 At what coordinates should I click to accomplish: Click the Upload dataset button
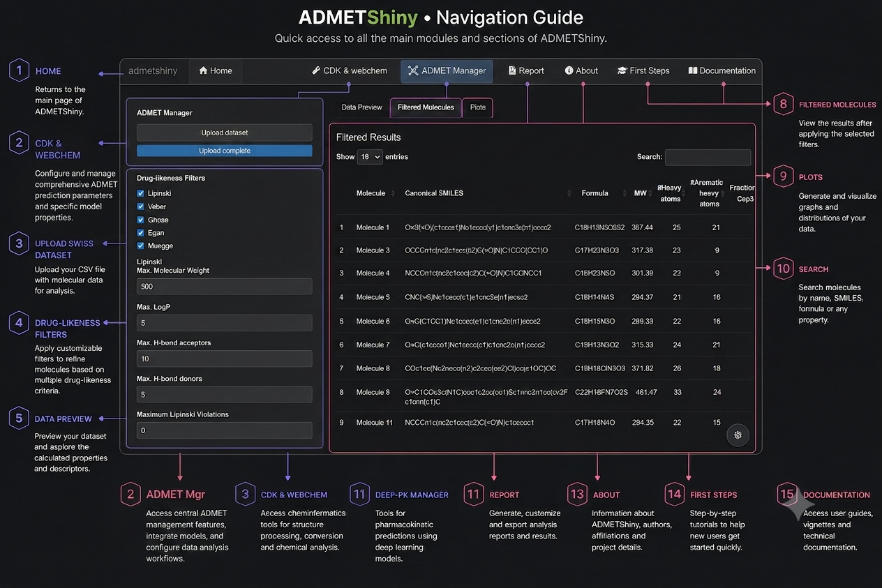tap(225, 133)
